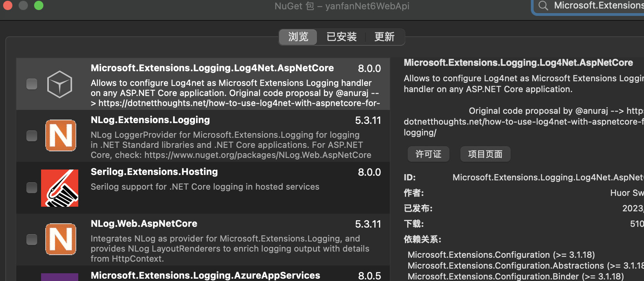Screen dimensions: 644x281
Task: Click the green macOS zoom window button
Action: coord(39,5)
